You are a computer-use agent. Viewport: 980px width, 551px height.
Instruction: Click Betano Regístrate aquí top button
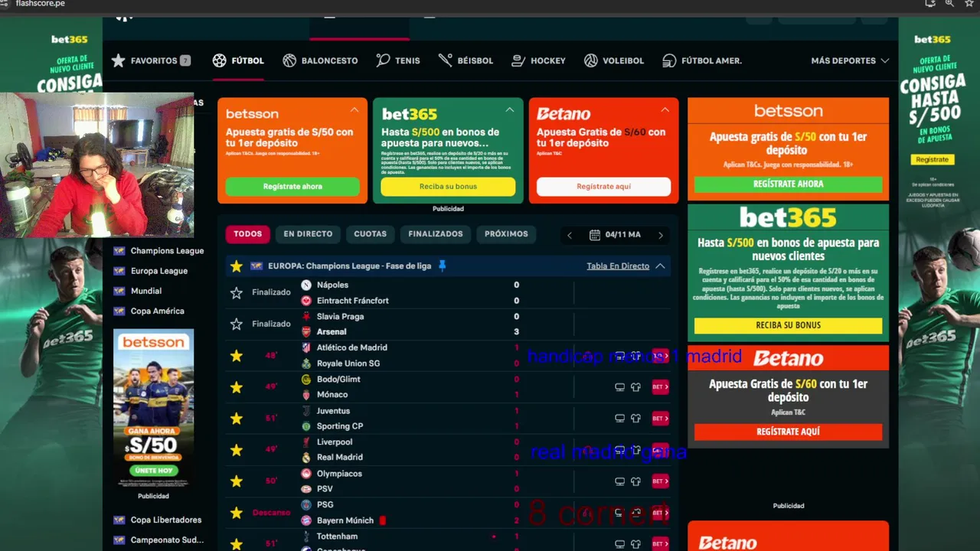click(603, 187)
